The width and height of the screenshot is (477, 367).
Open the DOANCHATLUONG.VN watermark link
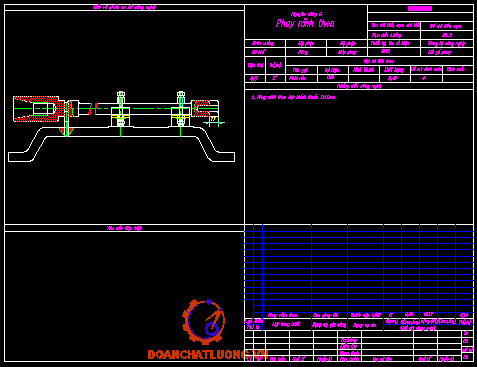coord(208,355)
